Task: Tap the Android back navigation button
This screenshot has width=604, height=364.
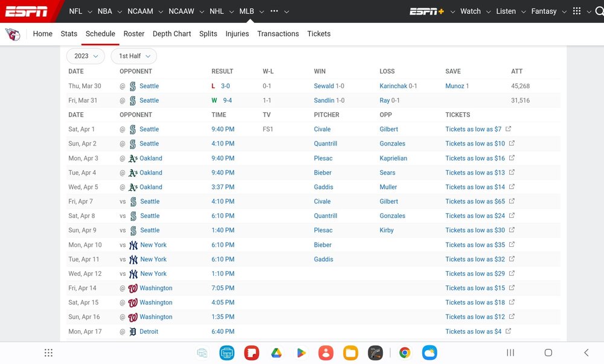Action: tap(586, 353)
